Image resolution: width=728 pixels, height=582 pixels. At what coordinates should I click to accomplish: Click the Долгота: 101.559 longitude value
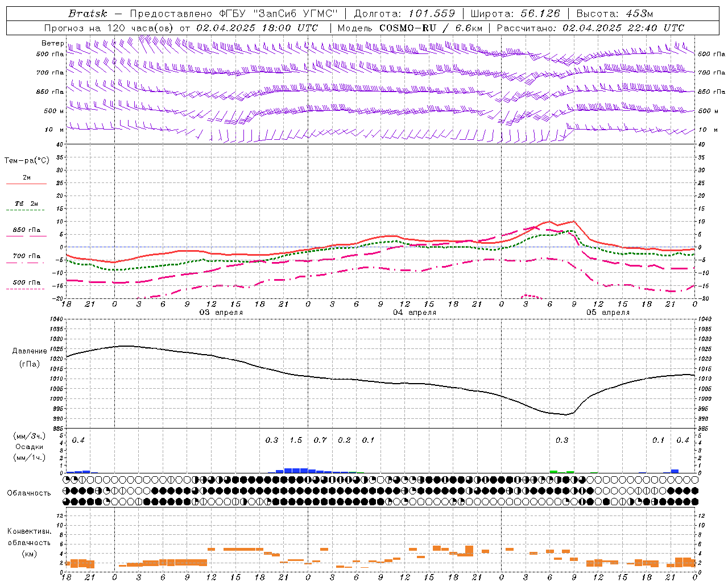(405, 14)
